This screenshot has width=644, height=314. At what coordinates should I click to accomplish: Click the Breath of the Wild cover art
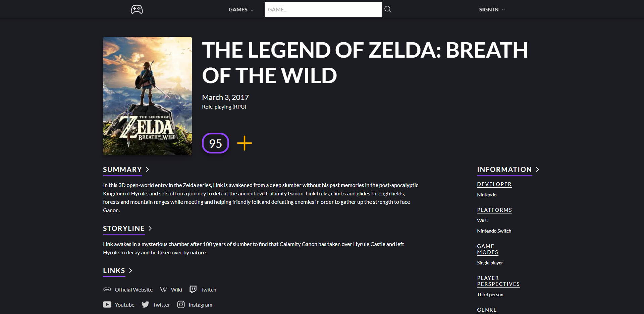[x=147, y=96]
